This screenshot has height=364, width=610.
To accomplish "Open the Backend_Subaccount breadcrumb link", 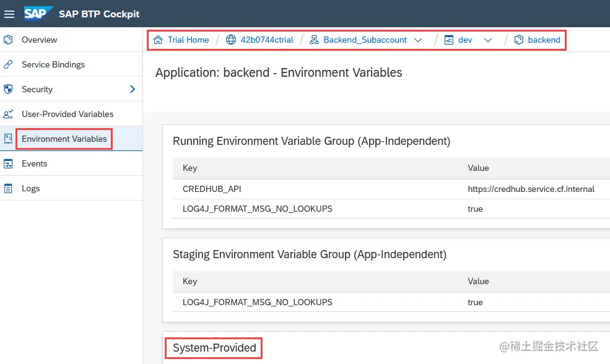I will 365,40.
